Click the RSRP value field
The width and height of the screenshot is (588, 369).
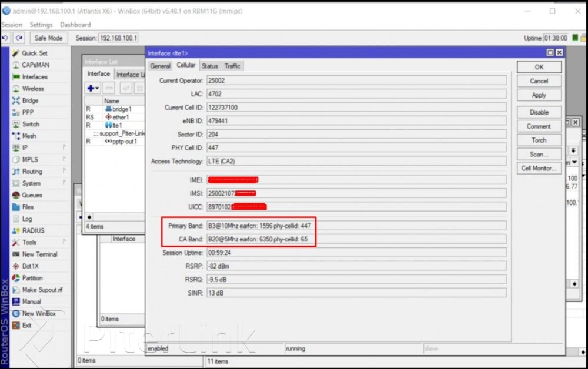pyautogui.click(x=356, y=266)
